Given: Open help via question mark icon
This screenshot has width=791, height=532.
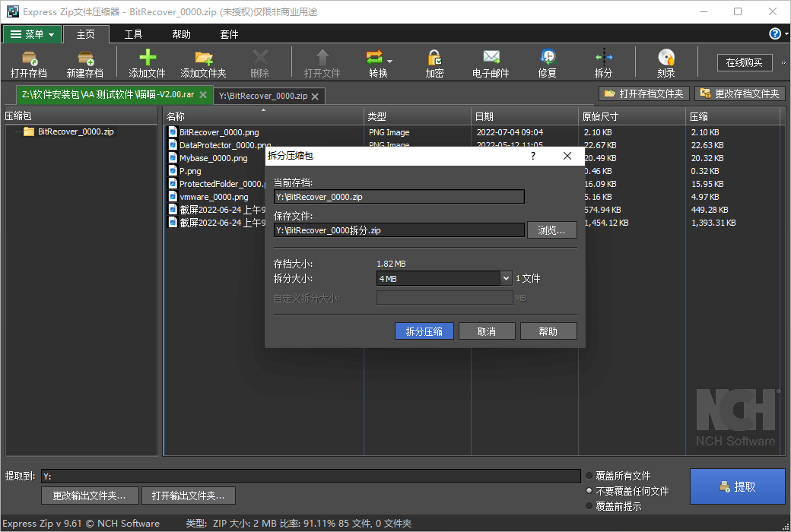Looking at the screenshot, I should pyautogui.click(x=774, y=33).
